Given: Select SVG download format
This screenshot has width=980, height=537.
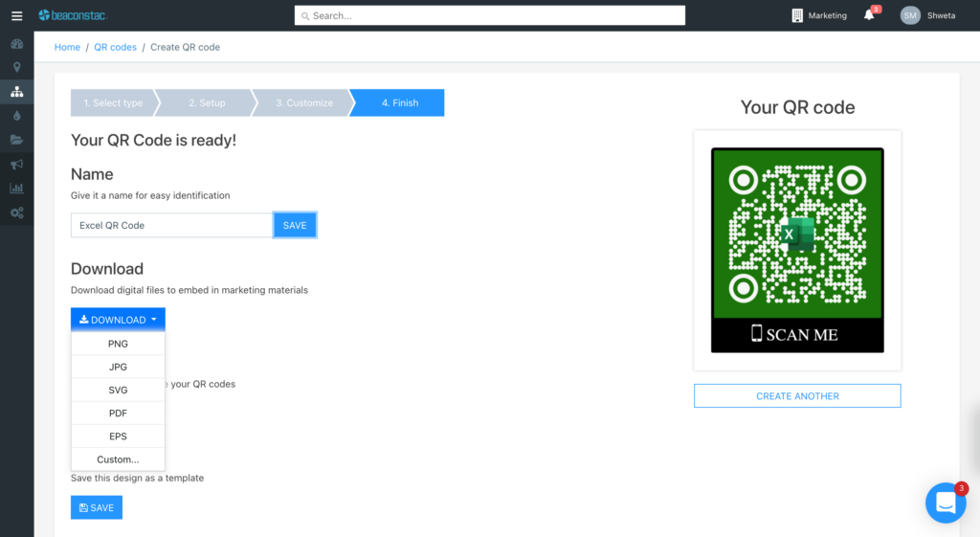Looking at the screenshot, I should point(118,391).
